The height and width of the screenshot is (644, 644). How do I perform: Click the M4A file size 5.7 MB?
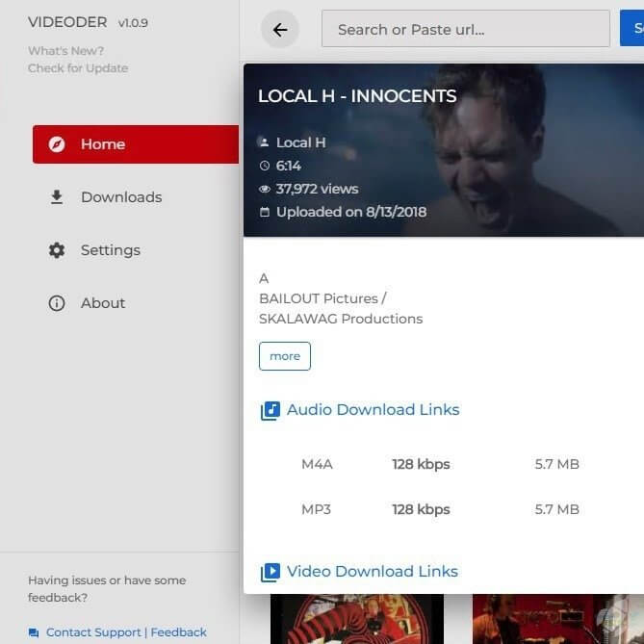click(557, 464)
